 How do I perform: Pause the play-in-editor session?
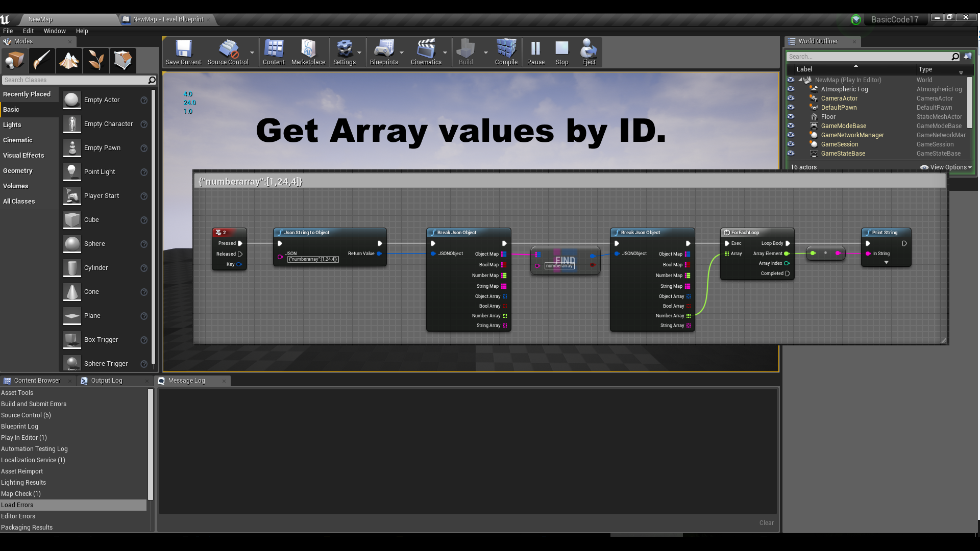(x=535, y=52)
